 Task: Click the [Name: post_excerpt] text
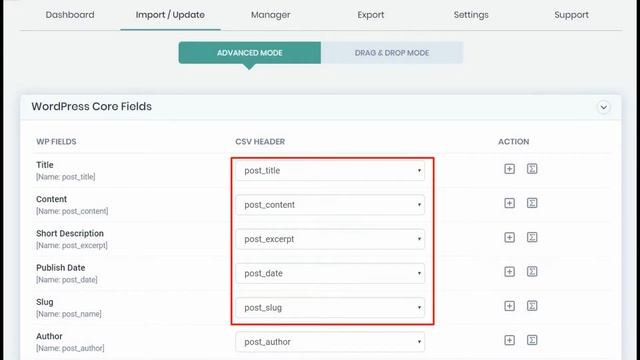[x=72, y=245]
